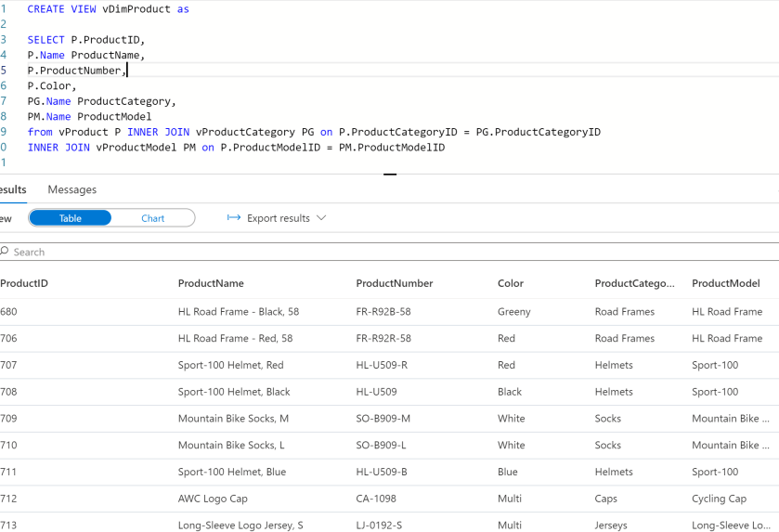Image resolution: width=779 pixels, height=532 pixels.
Task: Click the Sport-100 Helmet, Blue cell
Action: point(232,472)
